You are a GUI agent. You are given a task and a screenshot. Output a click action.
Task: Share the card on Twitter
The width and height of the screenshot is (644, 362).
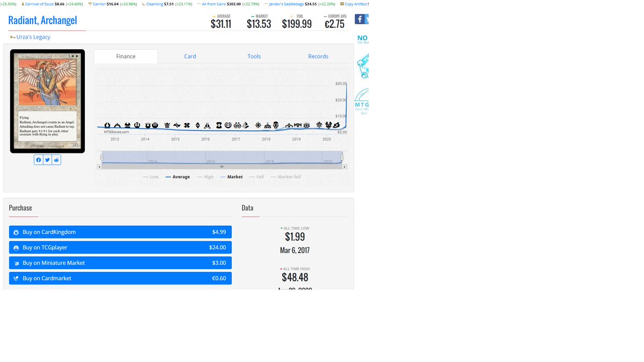coord(47,159)
